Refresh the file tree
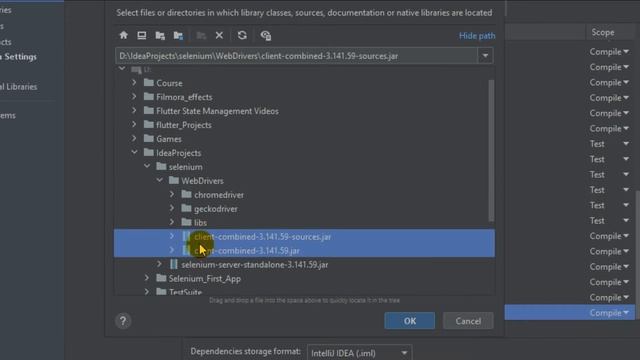This screenshot has width=640, height=360. (242, 36)
